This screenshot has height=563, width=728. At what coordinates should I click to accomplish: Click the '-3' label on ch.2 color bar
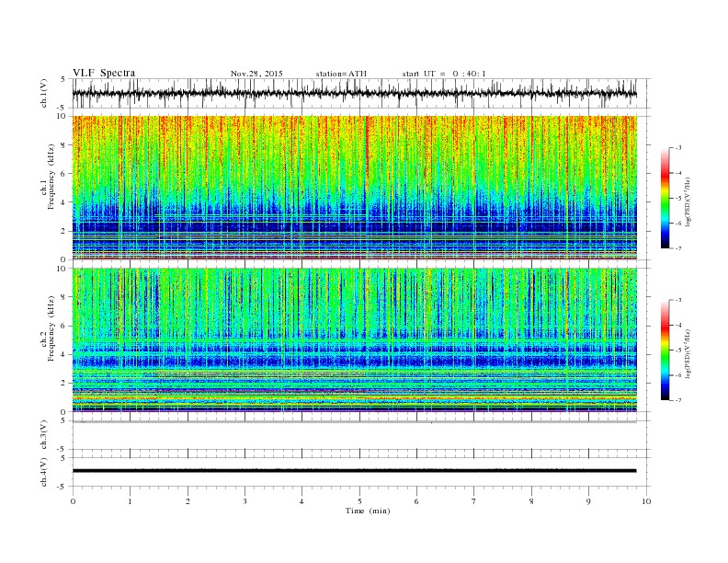click(678, 300)
